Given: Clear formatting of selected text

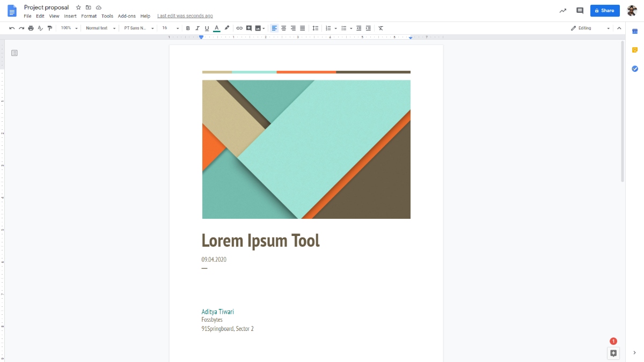Looking at the screenshot, I should coord(381,28).
